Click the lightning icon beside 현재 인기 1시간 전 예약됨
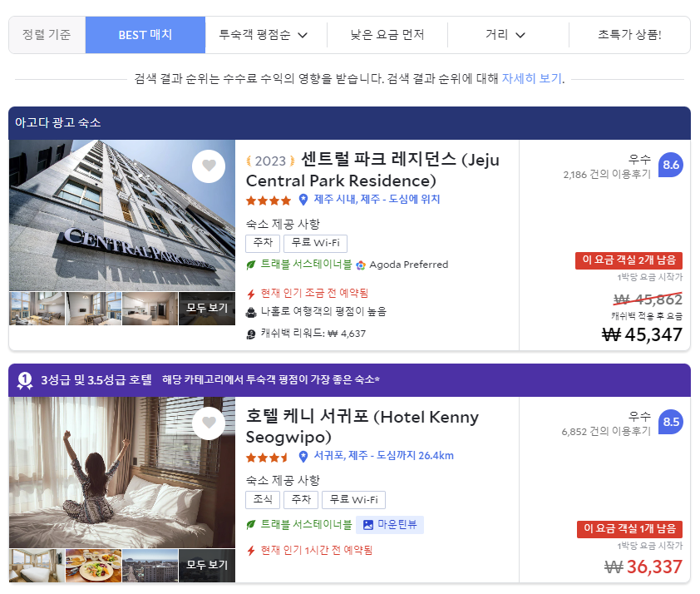 coord(251,549)
